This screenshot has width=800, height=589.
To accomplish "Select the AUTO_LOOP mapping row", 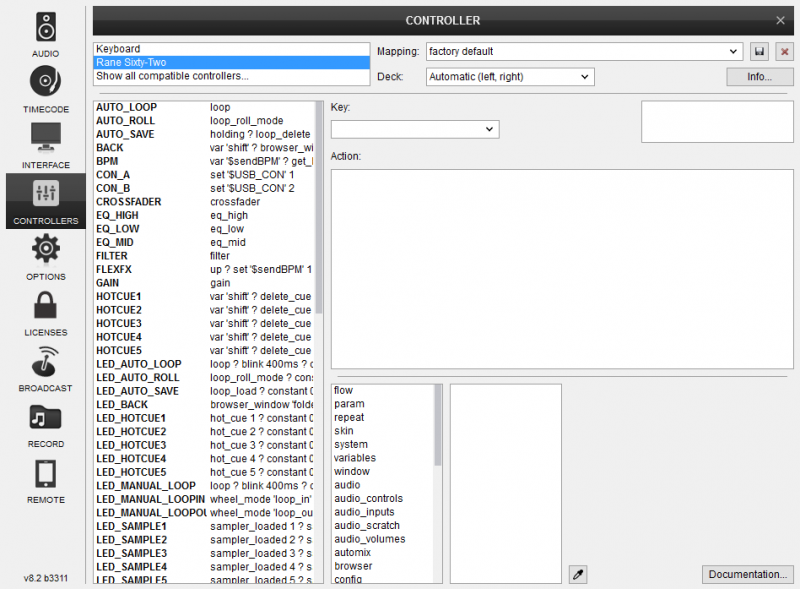I will 205,107.
